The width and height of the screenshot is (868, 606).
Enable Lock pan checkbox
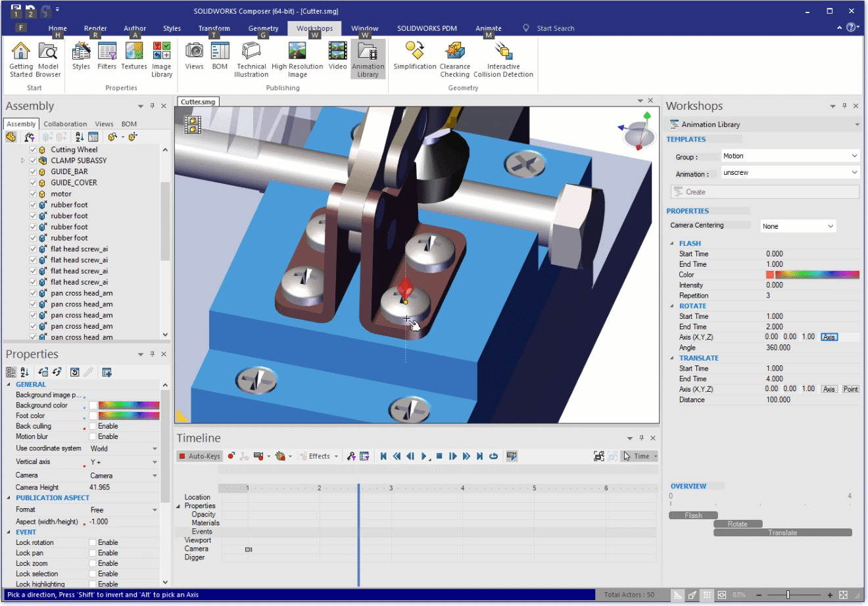point(93,553)
